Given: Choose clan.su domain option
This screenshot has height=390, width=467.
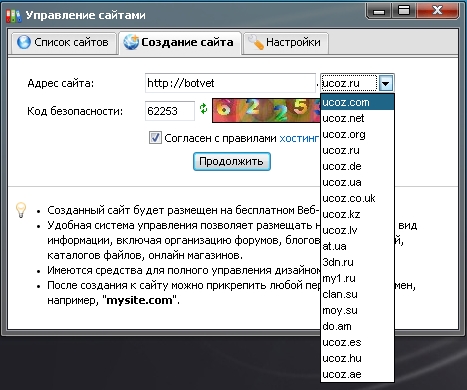Looking at the screenshot, I should [357, 294].
